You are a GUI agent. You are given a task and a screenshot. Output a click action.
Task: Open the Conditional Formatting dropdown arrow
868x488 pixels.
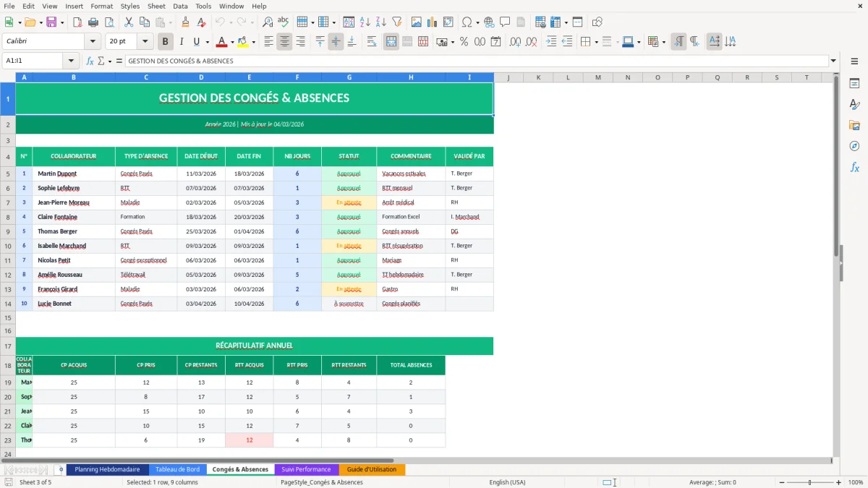click(x=664, y=42)
